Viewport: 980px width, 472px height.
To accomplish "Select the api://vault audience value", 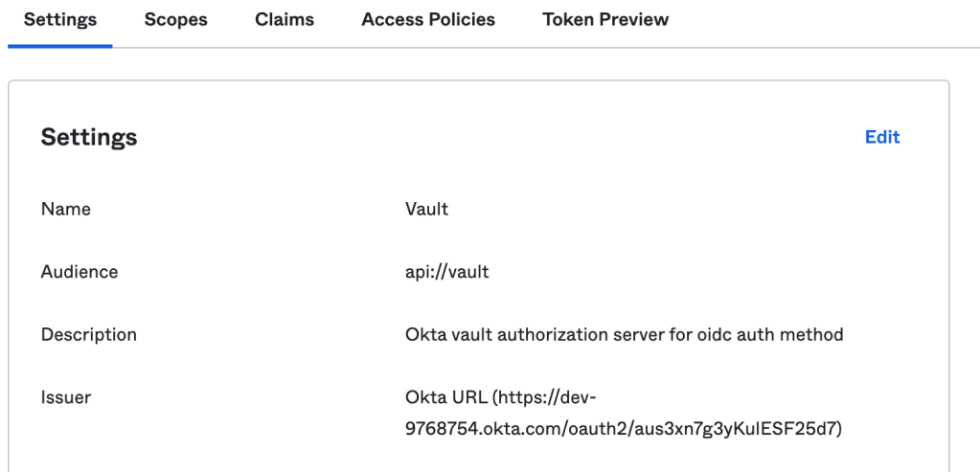I will click(447, 272).
